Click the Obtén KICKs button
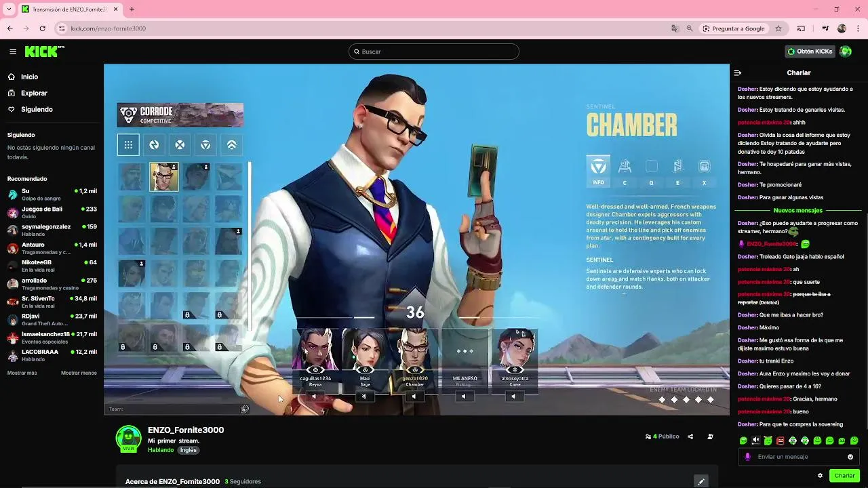This screenshot has width=868, height=488. pos(810,52)
